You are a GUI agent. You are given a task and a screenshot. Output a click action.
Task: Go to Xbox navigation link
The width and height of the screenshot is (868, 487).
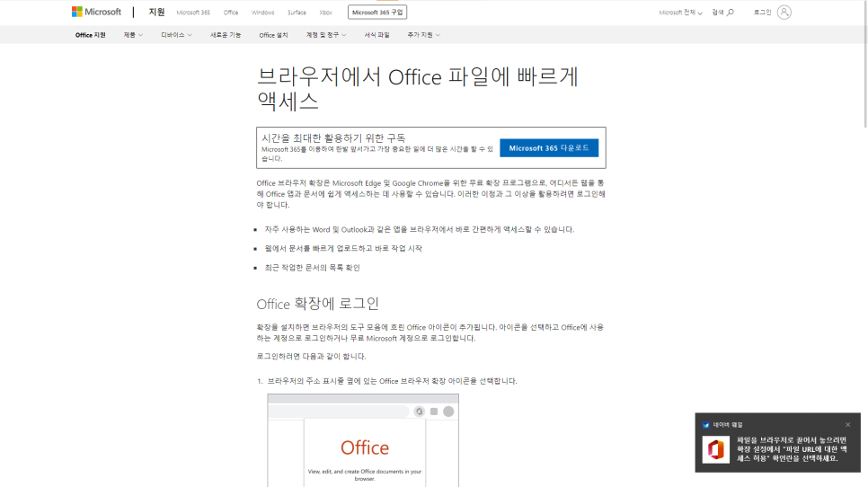[x=325, y=13]
